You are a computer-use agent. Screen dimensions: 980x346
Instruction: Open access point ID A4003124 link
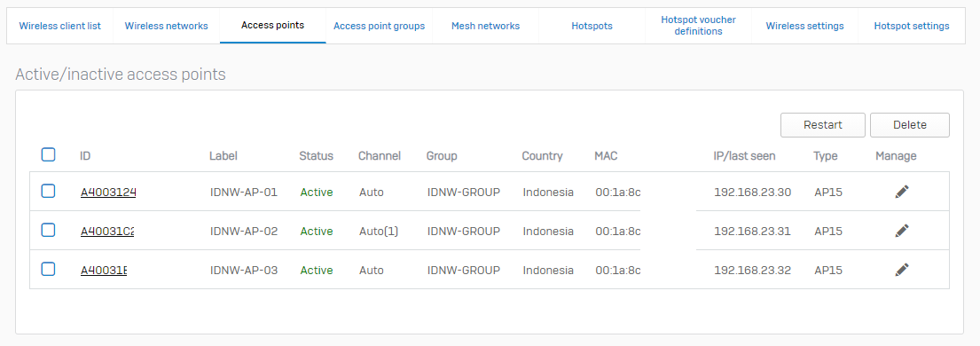(x=108, y=193)
